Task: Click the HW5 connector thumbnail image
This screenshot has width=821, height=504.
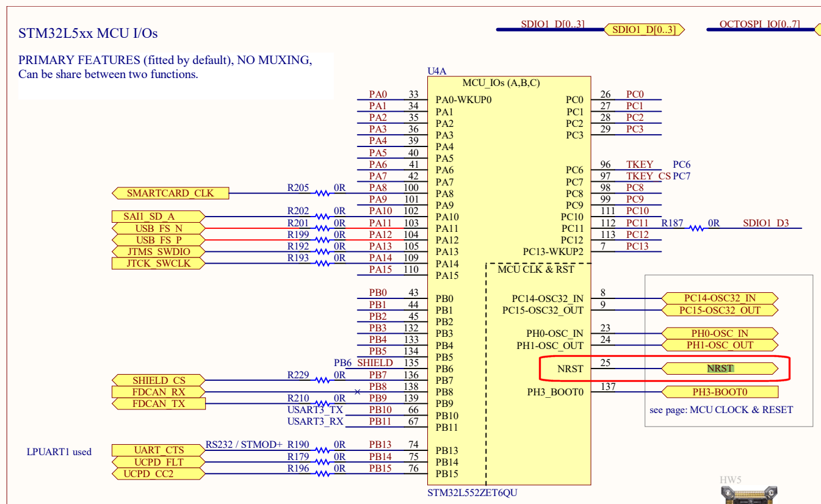Action: 748,495
